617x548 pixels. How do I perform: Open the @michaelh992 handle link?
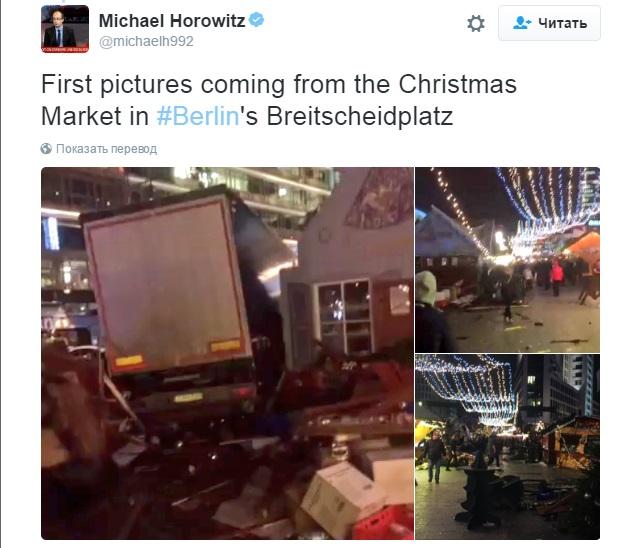(x=146, y=41)
